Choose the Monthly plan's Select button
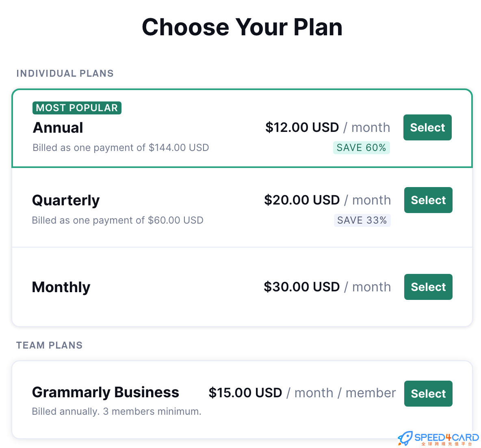481x448 pixels. pos(428,287)
